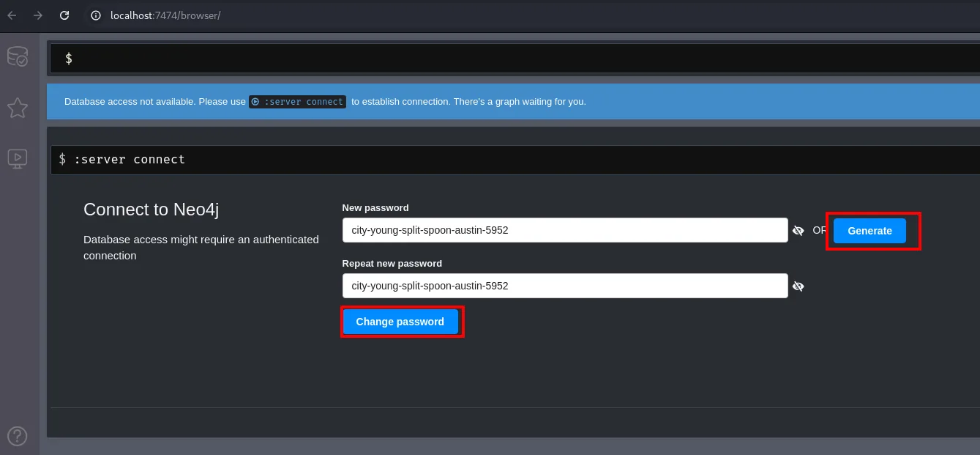980x455 pixels.
Task: Focus the New password input field
Action: coord(565,230)
